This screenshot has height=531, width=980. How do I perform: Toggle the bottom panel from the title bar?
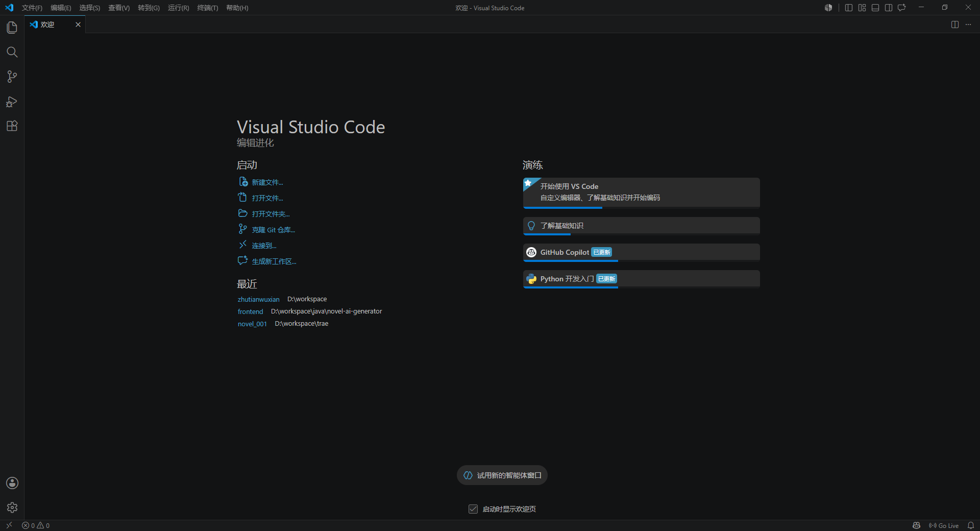pyautogui.click(x=875, y=8)
